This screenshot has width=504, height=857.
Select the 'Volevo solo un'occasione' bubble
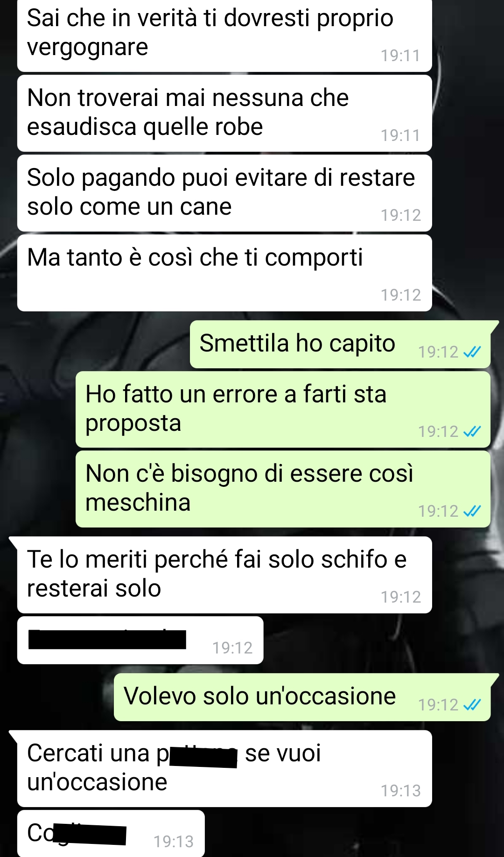tap(302, 697)
